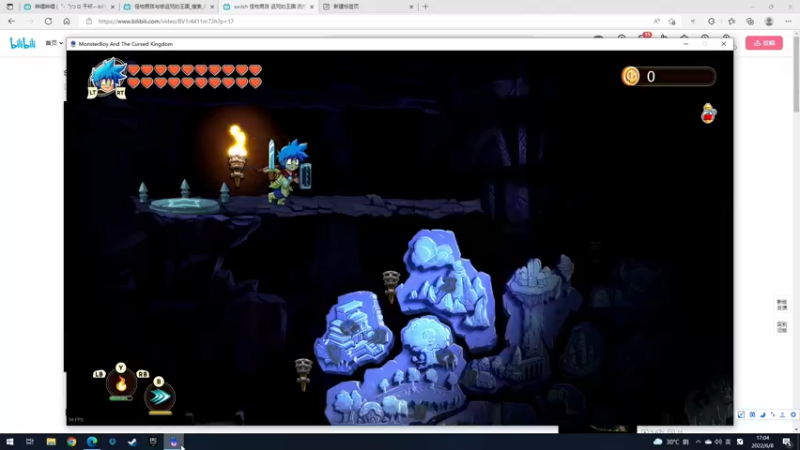The height and width of the screenshot is (450, 800).
Task: Switch to the new tab page tab
Action: tap(367, 7)
